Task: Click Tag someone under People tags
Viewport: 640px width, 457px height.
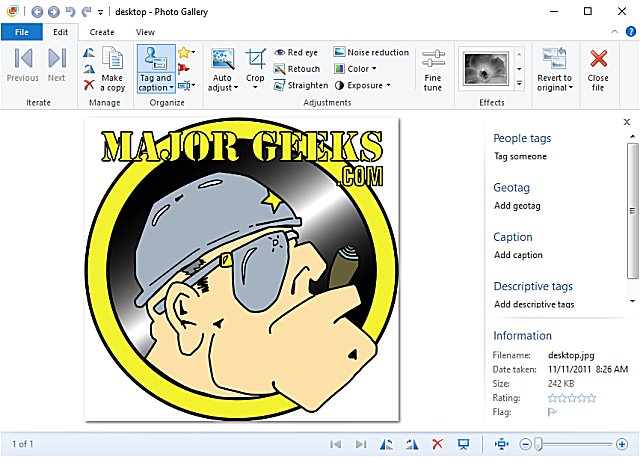Action: 521,156
